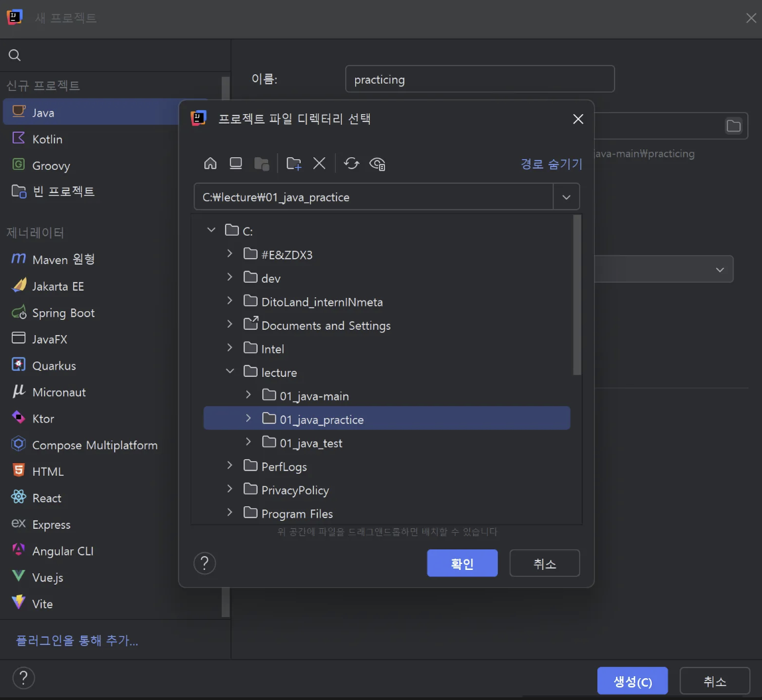Image resolution: width=762 pixels, height=700 pixels.
Task: Create a new directory via folder-plus icon
Action: click(293, 163)
